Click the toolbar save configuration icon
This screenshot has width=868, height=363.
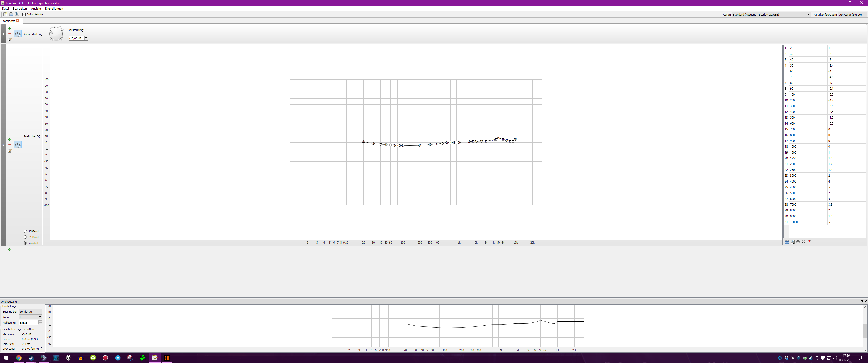[x=17, y=14]
